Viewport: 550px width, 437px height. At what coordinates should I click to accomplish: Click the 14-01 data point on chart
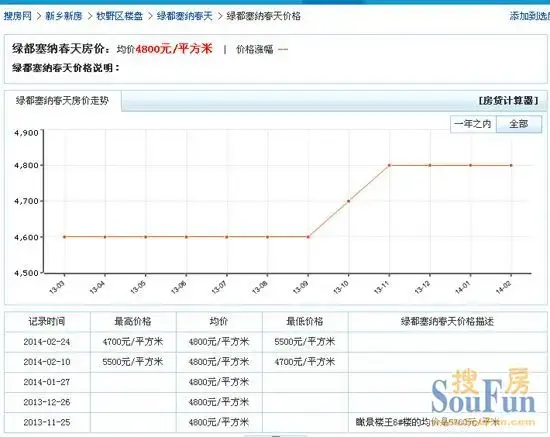coord(470,165)
